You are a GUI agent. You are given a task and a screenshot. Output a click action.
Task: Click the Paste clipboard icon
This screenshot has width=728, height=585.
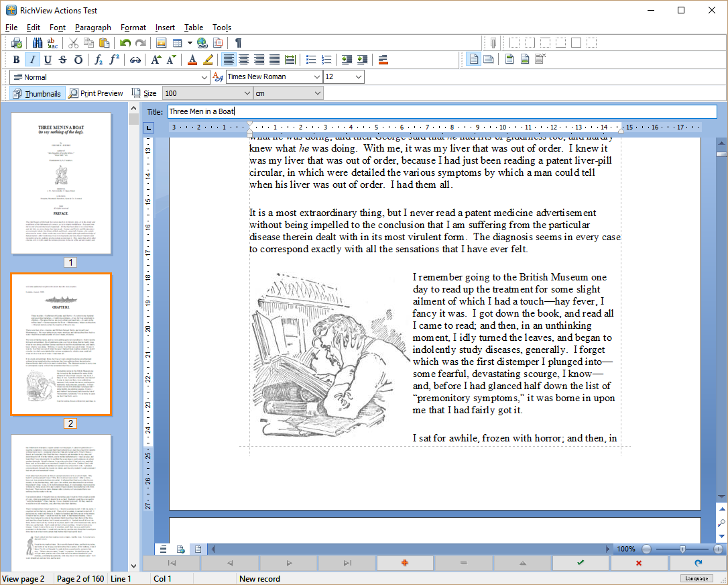point(105,43)
